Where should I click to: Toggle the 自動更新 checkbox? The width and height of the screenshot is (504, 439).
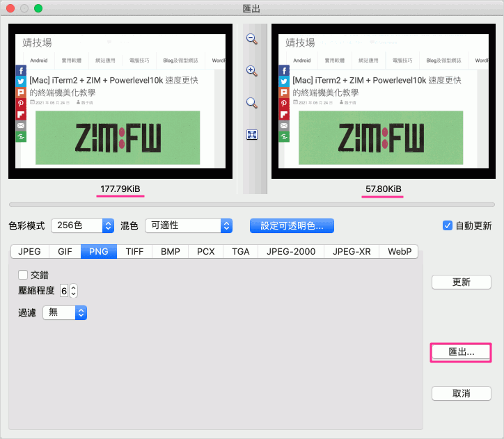[x=448, y=225]
